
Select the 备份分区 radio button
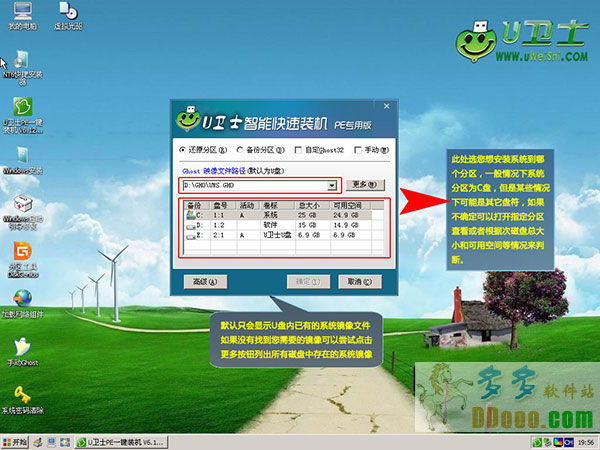pos(240,150)
